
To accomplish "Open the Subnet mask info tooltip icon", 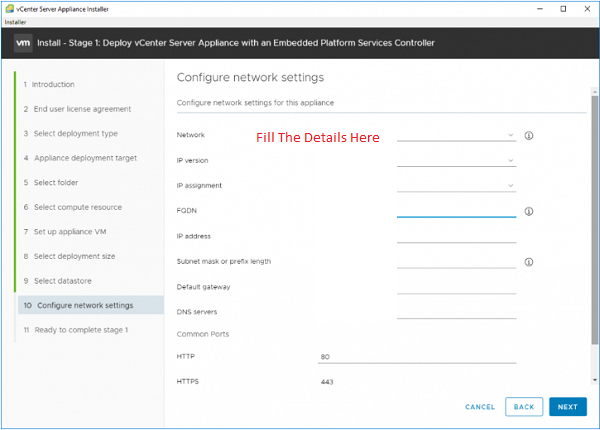I will pyautogui.click(x=528, y=262).
